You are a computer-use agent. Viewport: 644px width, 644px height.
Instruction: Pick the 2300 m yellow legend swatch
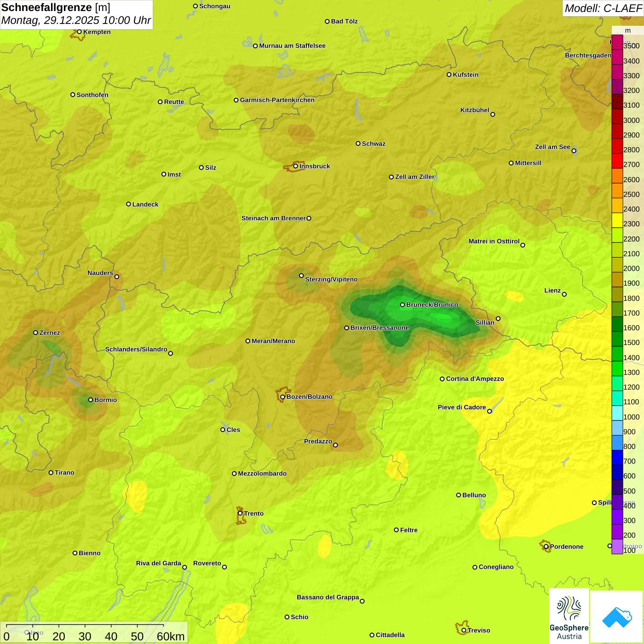coord(617,220)
